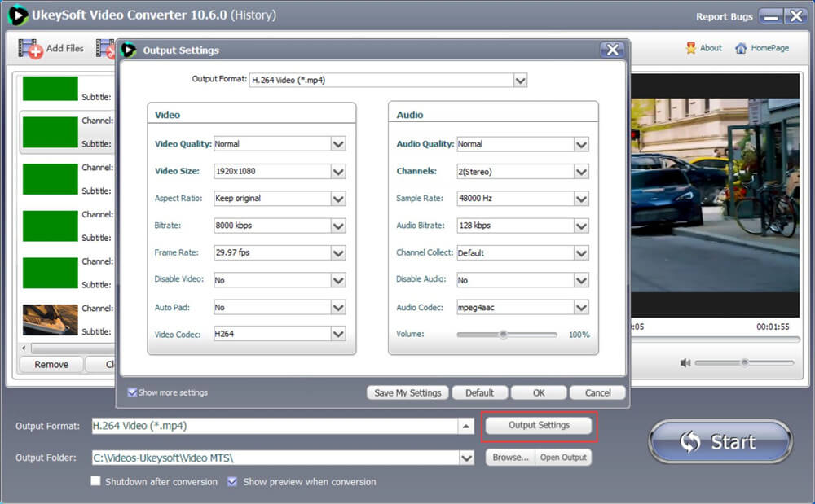815x504 pixels.
Task: Open the Auto Pad dropdown
Action: pyautogui.click(x=280, y=307)
